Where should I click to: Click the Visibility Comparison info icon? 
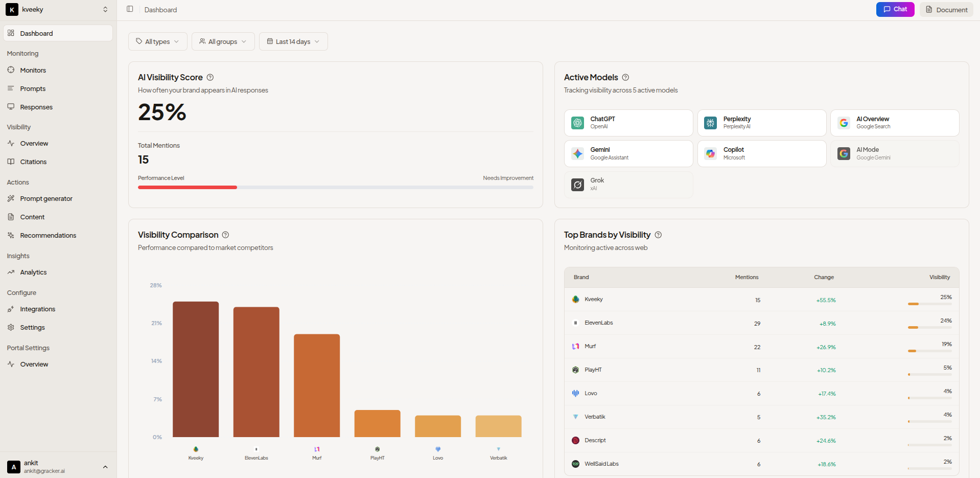[x=225, y=235]
